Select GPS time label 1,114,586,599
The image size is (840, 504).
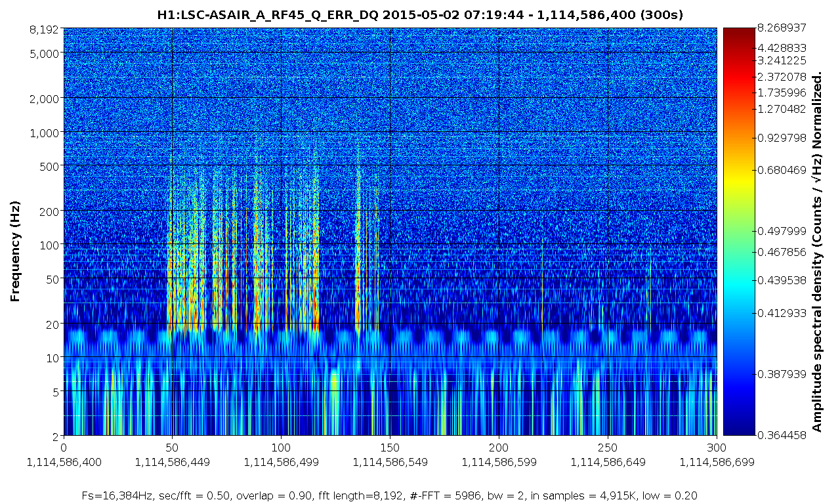[x=499, y=462]
